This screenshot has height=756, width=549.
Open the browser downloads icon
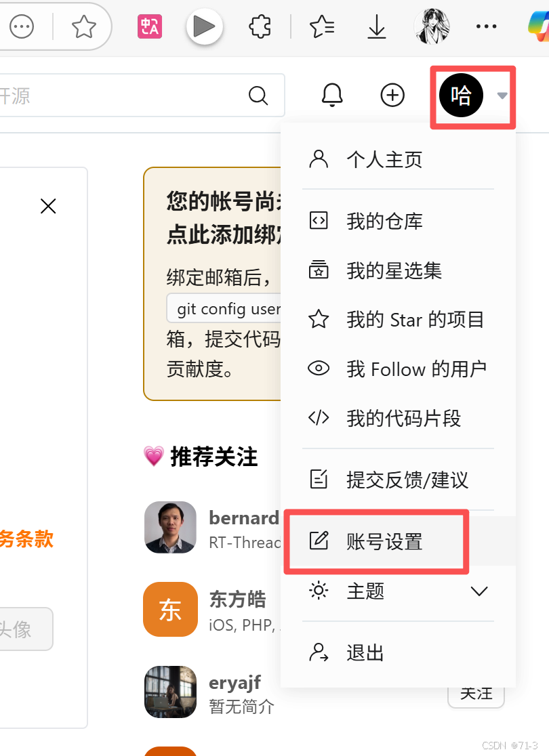377,26
